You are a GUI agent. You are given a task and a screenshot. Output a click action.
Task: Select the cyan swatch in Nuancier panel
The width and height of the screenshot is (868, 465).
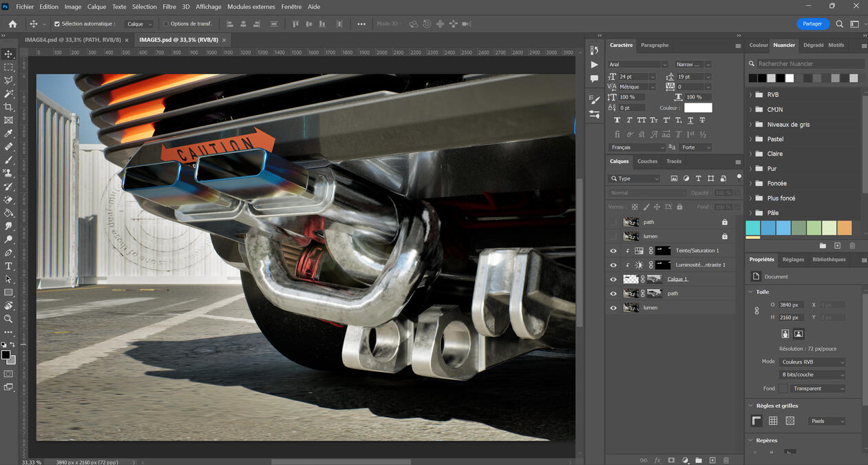752,227
